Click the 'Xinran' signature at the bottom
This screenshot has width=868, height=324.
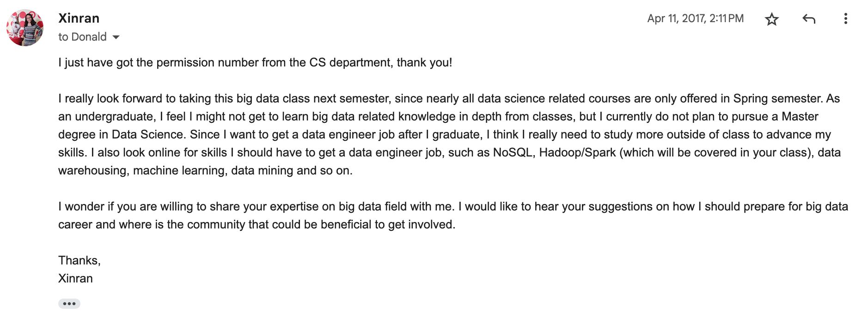pyautogui.click(x=75, y=278)
